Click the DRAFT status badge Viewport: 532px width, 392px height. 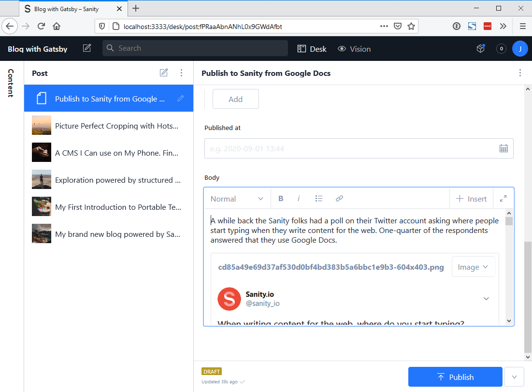tap(211, 372)
